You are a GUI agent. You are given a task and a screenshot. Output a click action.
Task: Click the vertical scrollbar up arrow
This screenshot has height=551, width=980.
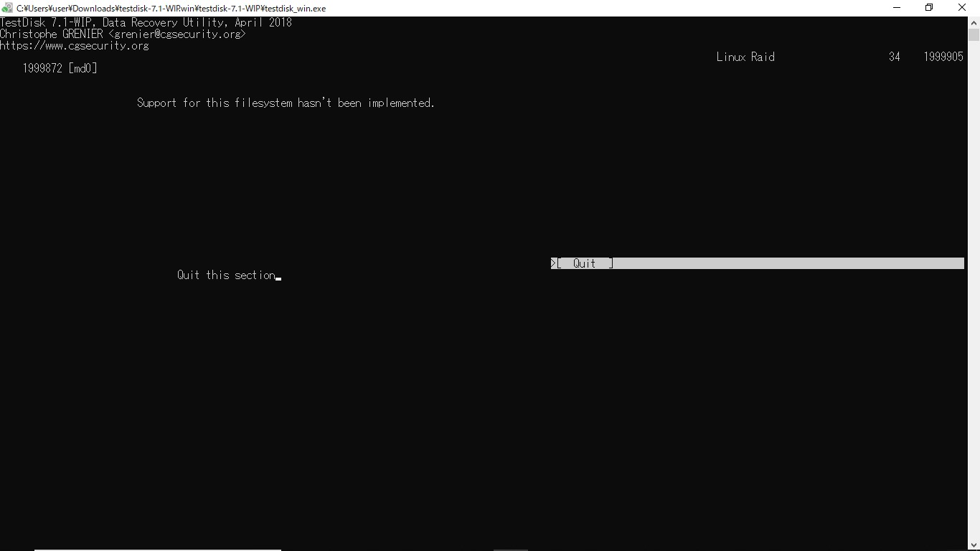[x=974, y=22]
